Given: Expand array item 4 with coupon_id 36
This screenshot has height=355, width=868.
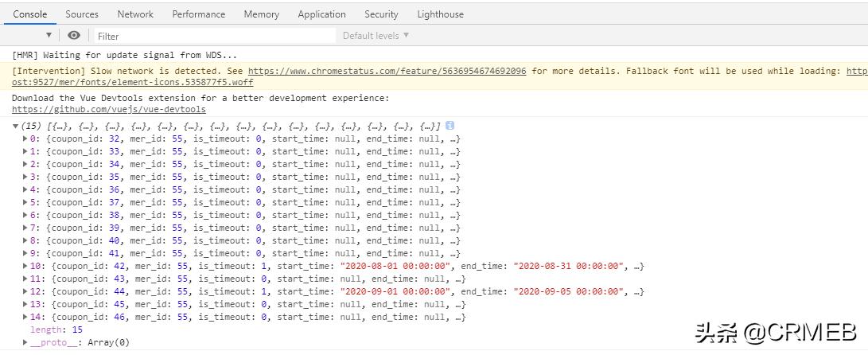Looking at the screenshot, I should pyautogui.click(x=25, y=189).
